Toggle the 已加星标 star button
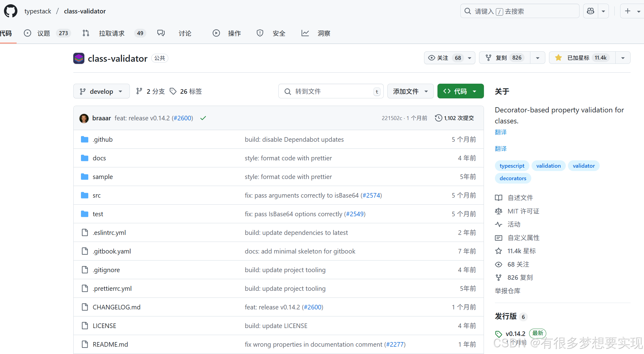The height and width of the screenshot is (354, 644). coord(582,58)
